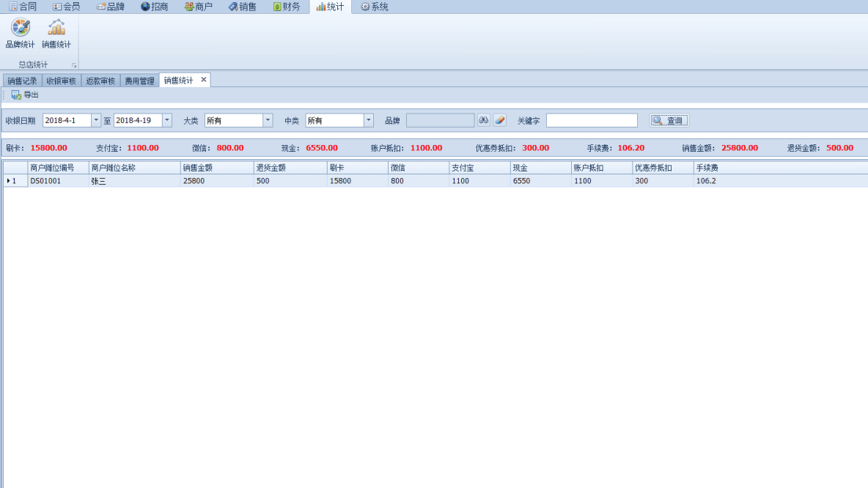Click the binoculars brand search icon

484,121
